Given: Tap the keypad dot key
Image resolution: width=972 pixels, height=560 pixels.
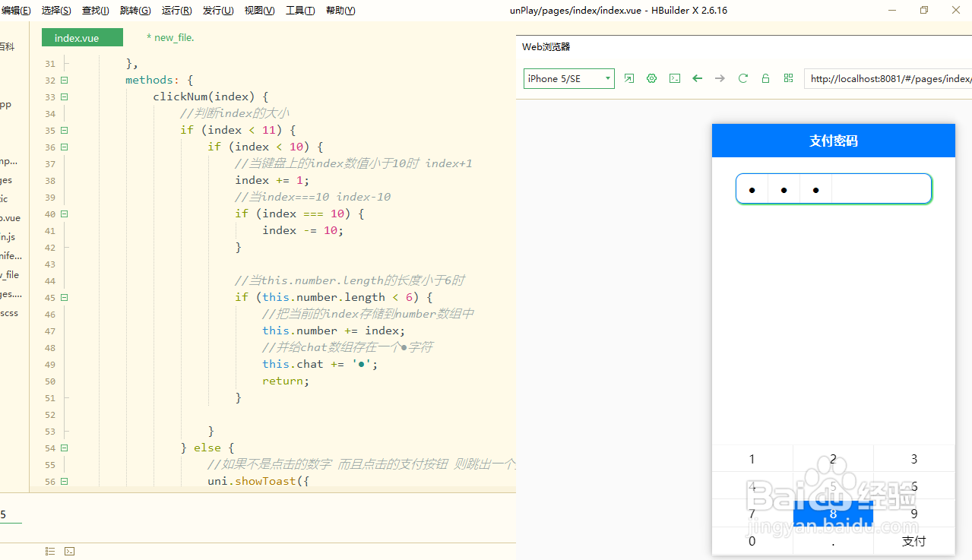Looking at the screenshot, I should (x=833, y=541).
